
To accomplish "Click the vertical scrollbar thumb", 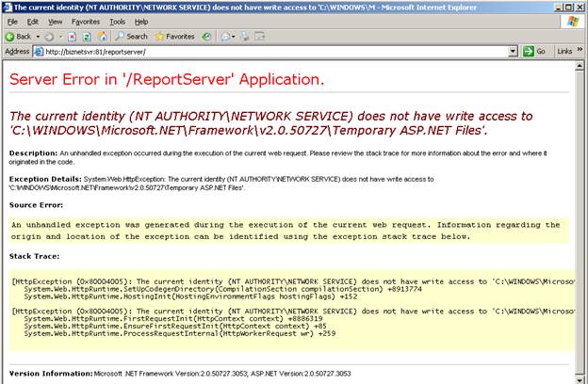I will pos(580,222).
